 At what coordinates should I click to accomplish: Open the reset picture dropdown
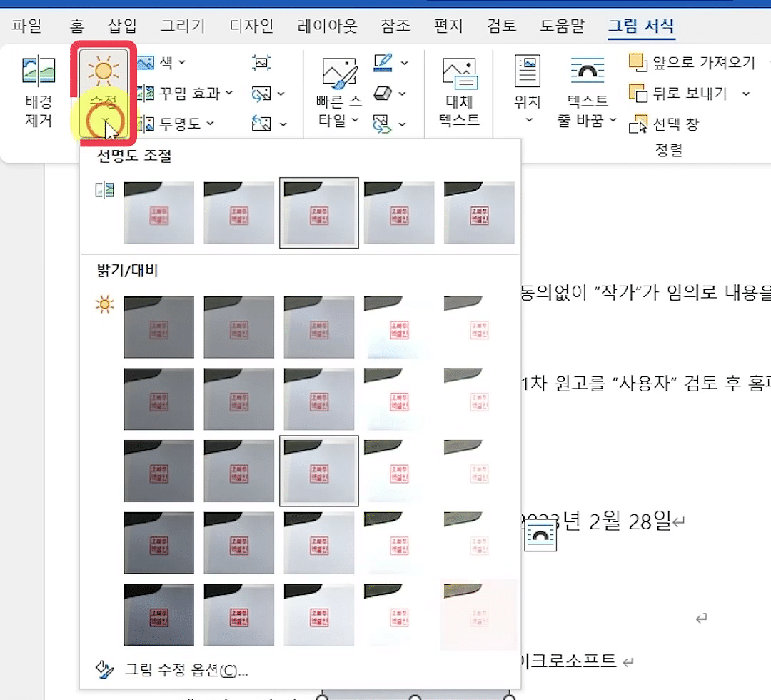[x=268, y=124]
